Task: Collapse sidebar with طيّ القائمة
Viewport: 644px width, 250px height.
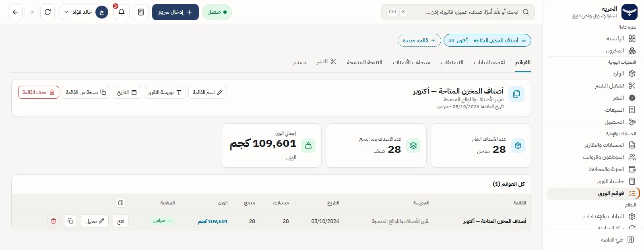Action: coord(617,240)
